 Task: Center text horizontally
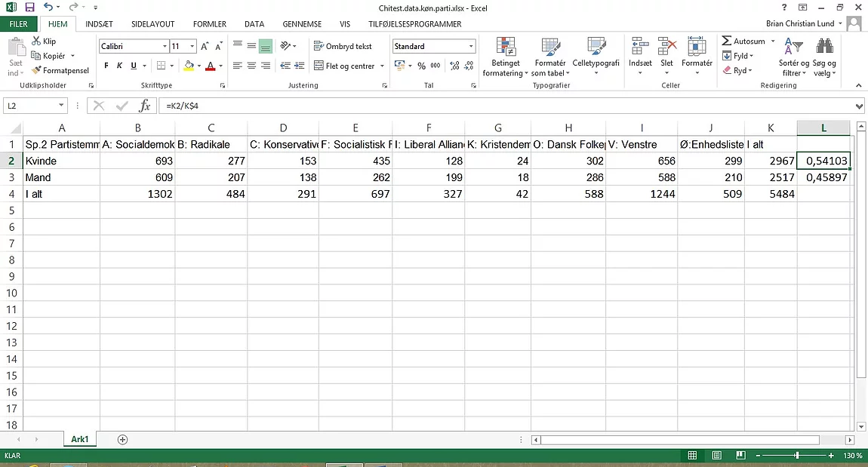click(x=251, y=66)
